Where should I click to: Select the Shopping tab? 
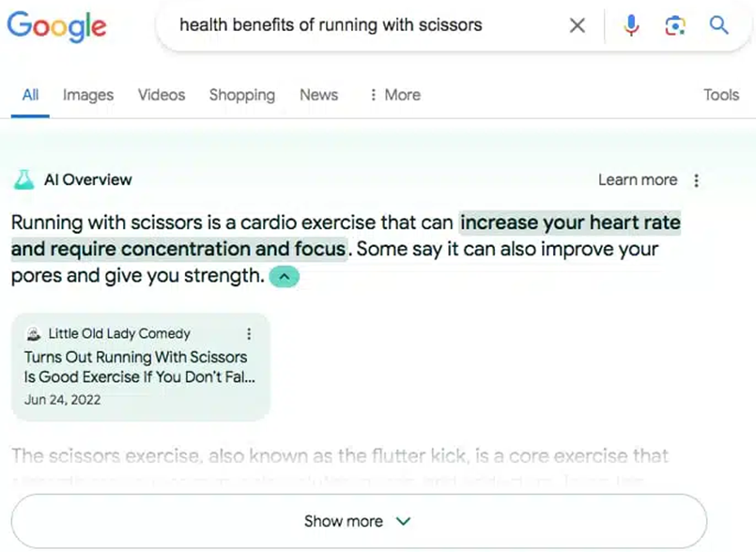point(241,95)
